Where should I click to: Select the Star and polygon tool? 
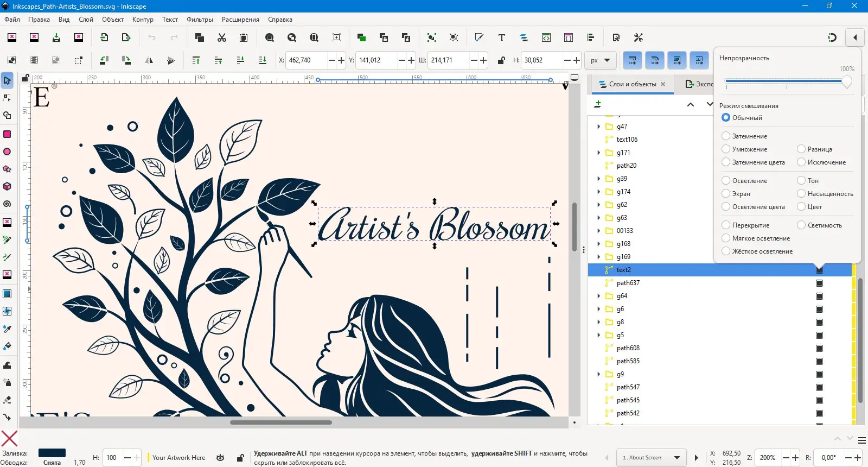pyautogui.click(x=7, y=169)
